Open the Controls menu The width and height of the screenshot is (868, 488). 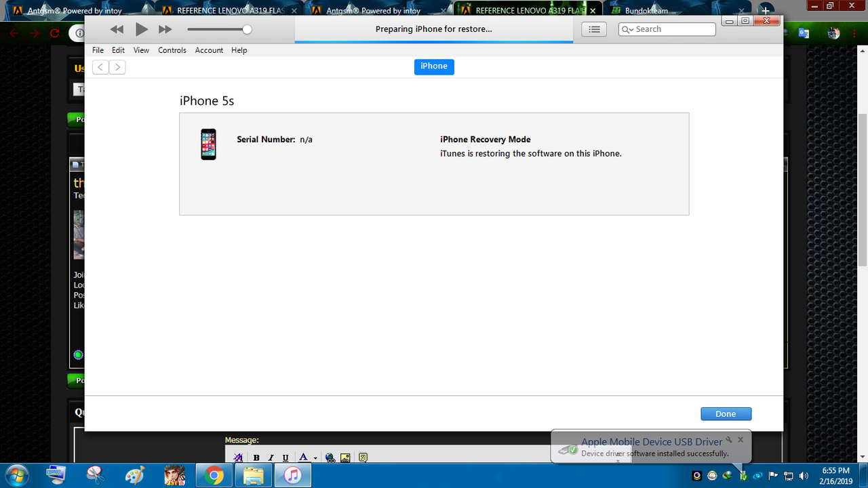tap(172, 50)
